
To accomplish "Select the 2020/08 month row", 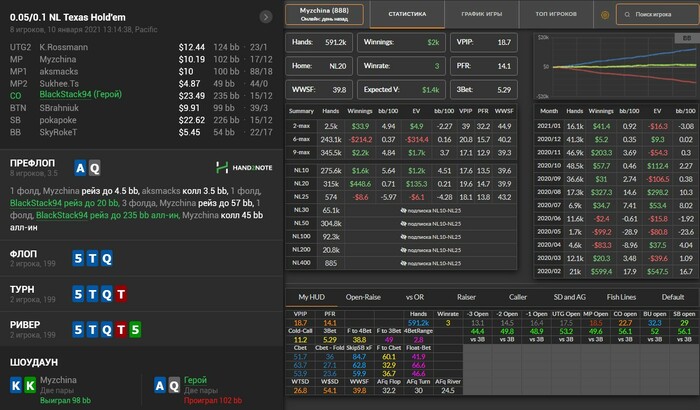I will [x=616, y=192].
